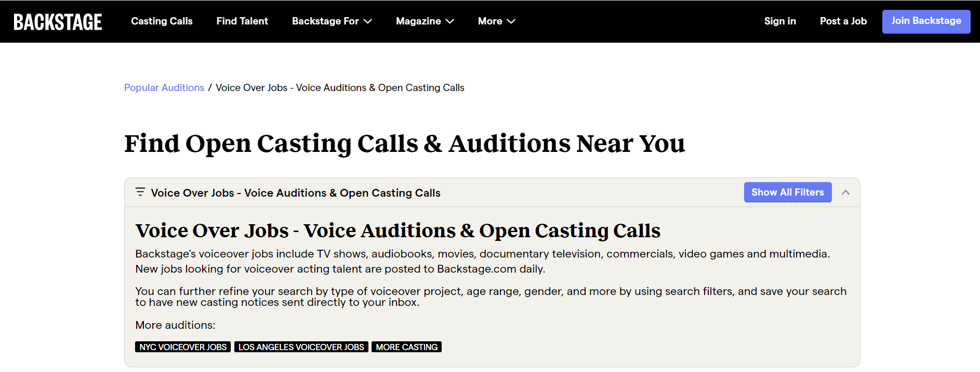Open Post a Job
Image resolution: width=980 pixels, height=372 pixels.
(x=843, y=21)
